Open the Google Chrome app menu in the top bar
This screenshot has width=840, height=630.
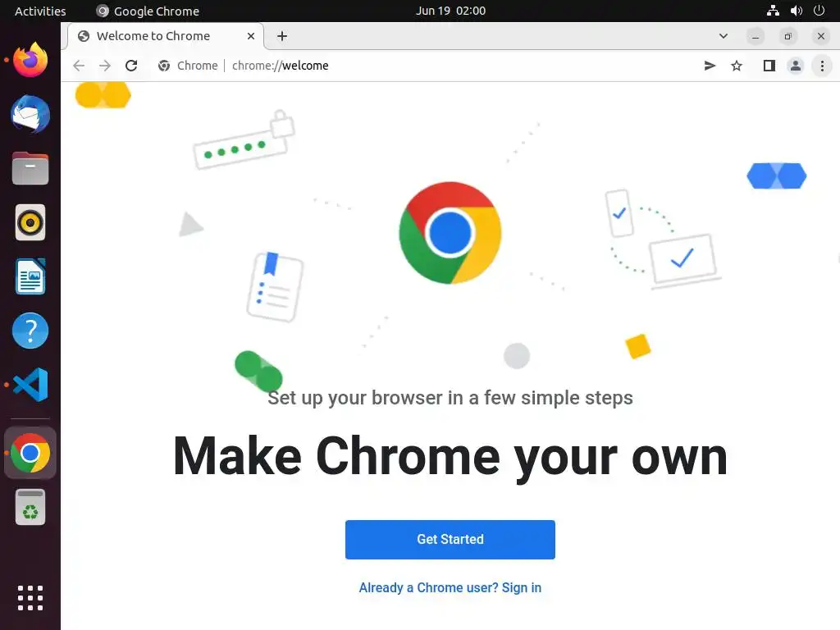point(148,11)
